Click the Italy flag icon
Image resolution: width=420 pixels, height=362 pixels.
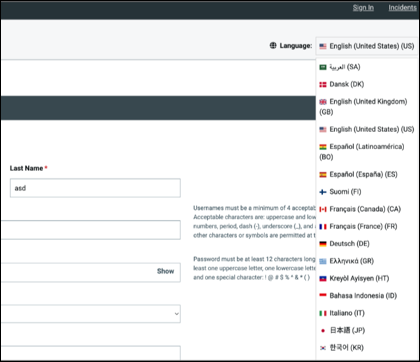tap(323, 313)
